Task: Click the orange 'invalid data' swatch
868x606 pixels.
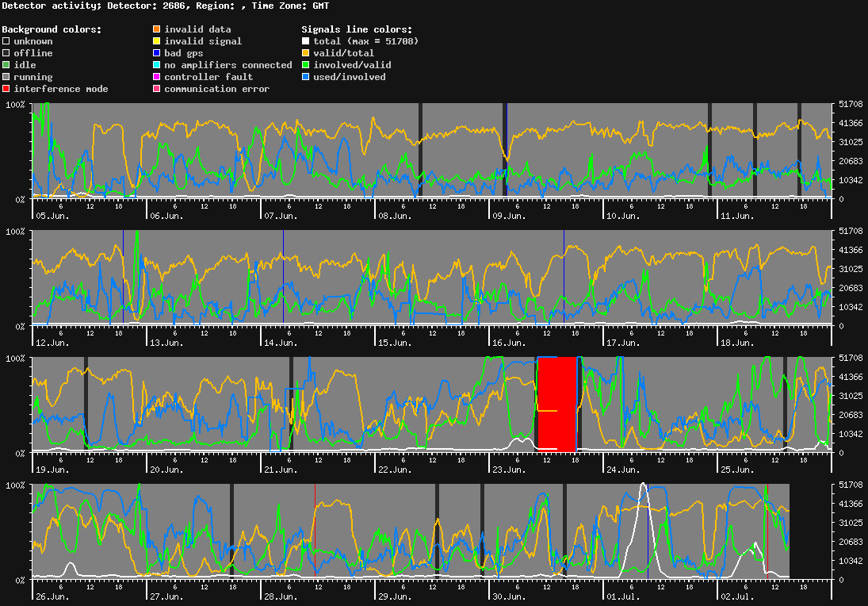Action: point(157,29)
